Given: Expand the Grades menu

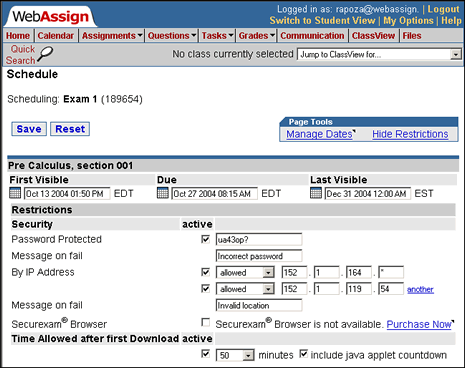Looking at the screenshot, I should [x=256, y=36].
